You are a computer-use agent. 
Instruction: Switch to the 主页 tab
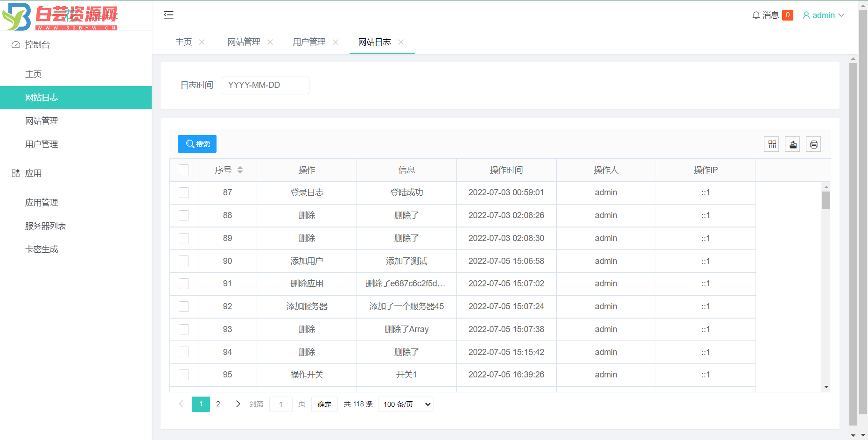[x=183, y=42]
